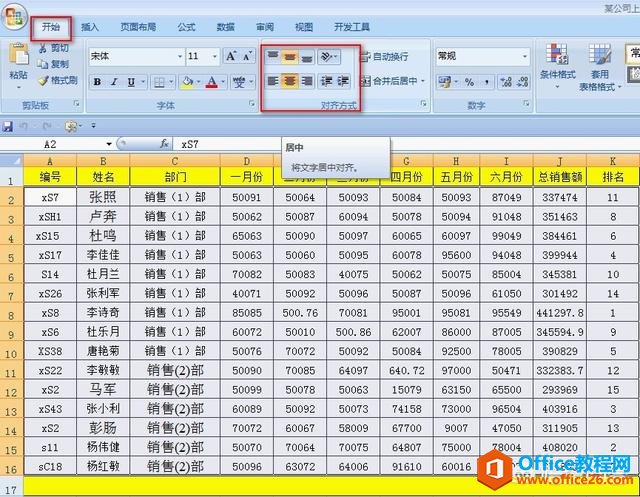Click the Cut (剪切) scissors icon
Screen dimensions: 640x497
point(42,48)
